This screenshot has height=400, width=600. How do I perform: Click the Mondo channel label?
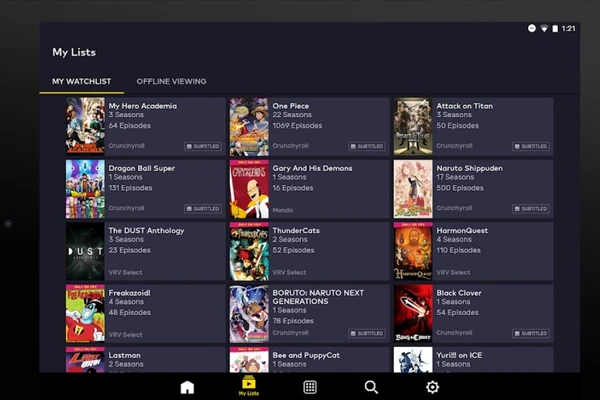click(x=282, y=210)
